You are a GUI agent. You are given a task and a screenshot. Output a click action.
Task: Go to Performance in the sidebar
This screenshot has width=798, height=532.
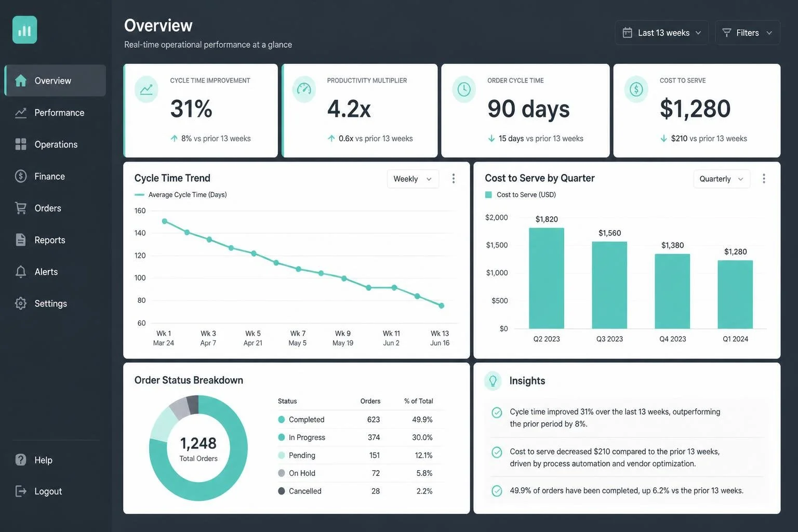coord(55,113)
